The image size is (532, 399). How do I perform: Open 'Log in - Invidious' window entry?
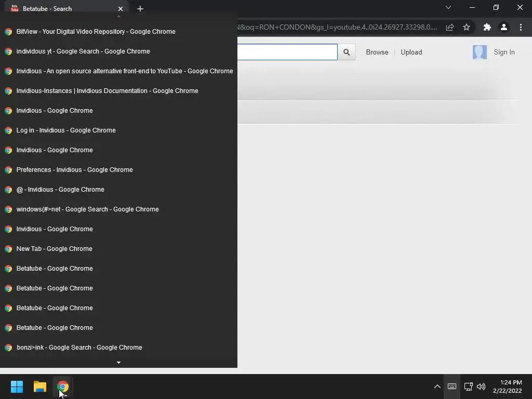tap(118, 130)
